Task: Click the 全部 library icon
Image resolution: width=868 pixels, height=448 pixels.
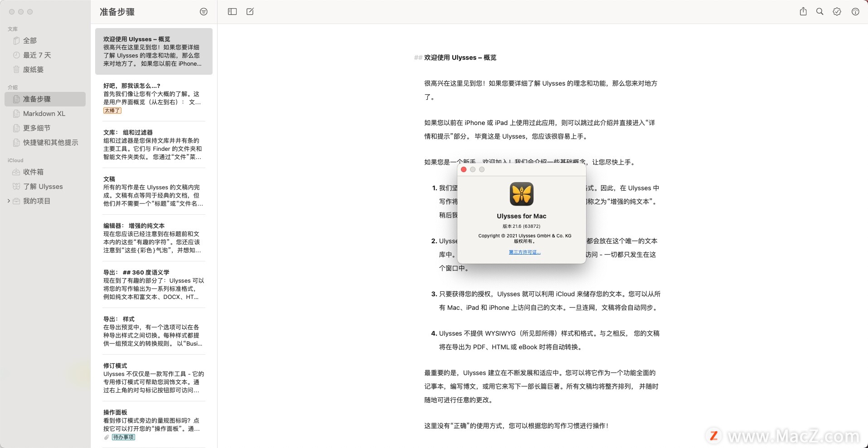Action: (x=16, y=41)
